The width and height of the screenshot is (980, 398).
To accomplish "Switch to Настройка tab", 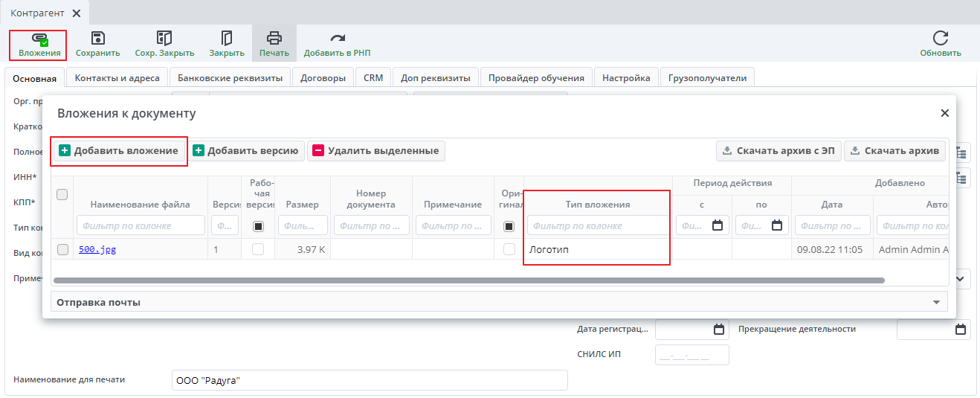I will point(626,77).
